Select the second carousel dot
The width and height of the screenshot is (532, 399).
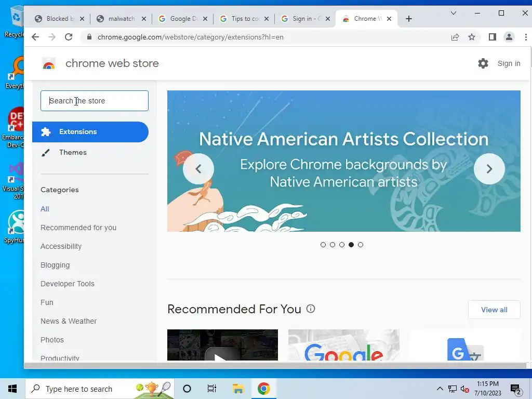pos(332,245)
